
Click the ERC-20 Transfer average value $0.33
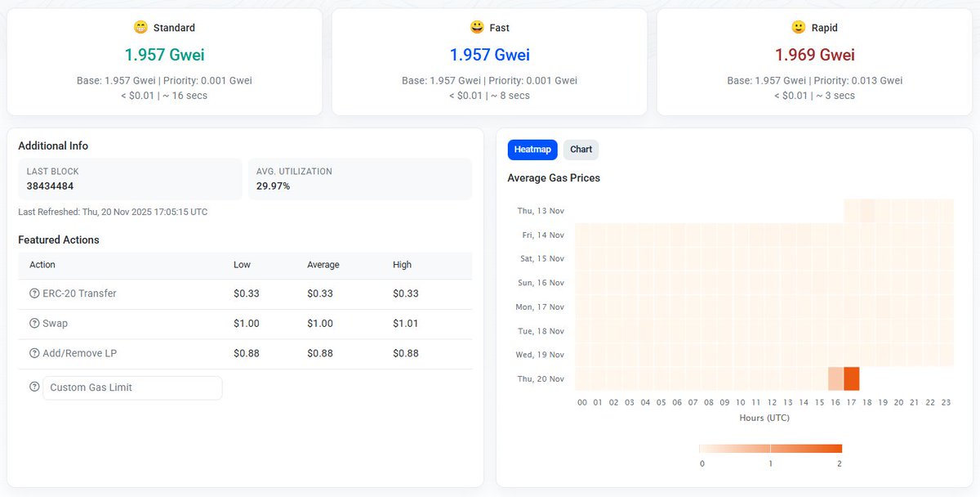click(319, 293)
